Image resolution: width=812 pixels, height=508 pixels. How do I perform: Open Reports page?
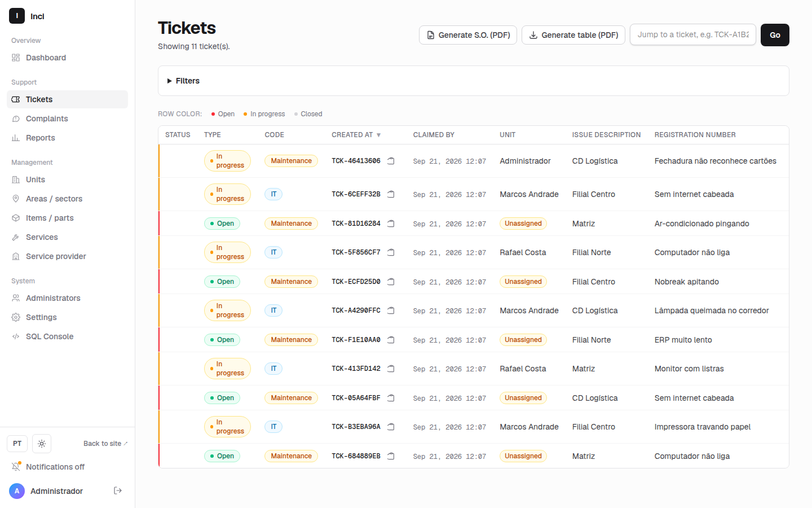click(x=67, y=138)
